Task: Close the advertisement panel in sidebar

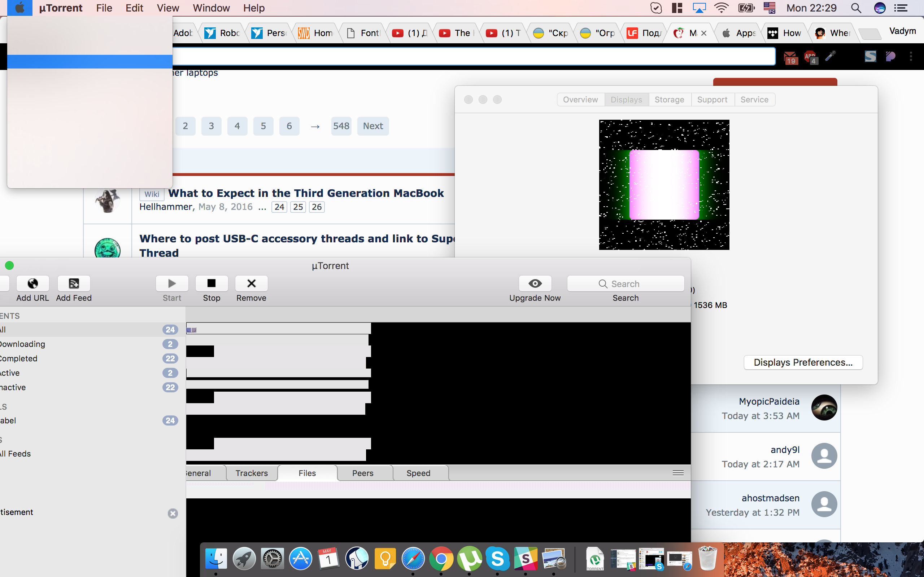Action: point(173,513)
